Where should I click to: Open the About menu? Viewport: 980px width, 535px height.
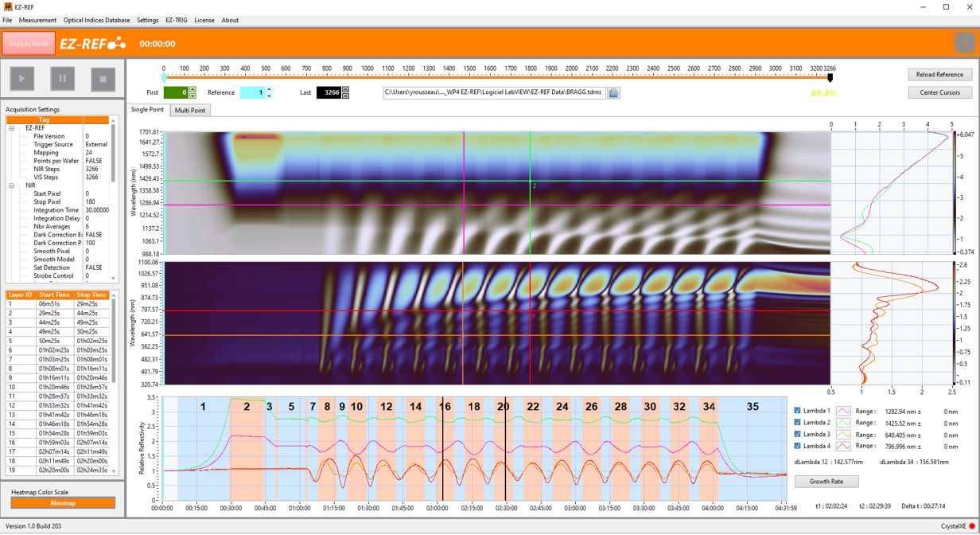click(230, 20)
